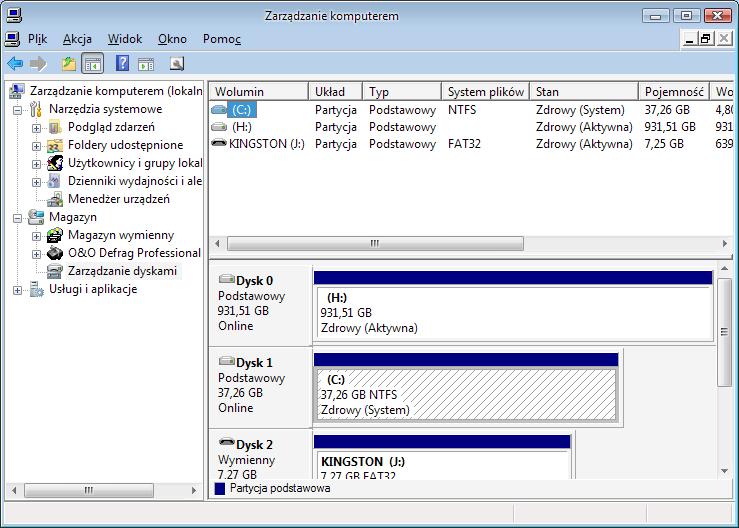The width and height of the screenshot is (739, 528).
Task: Expand Dzienniki wydajności i alerty node
Action: [36, 182]
